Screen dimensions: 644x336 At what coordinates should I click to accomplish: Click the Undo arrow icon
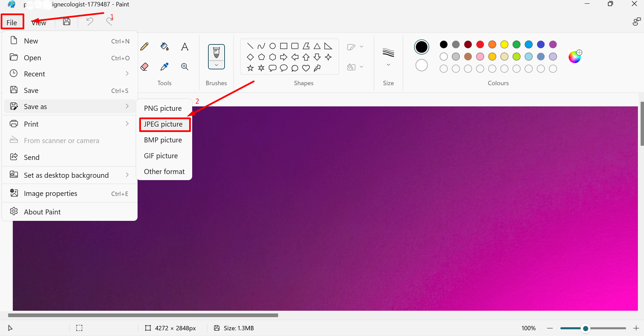click(x=89, y=22)
